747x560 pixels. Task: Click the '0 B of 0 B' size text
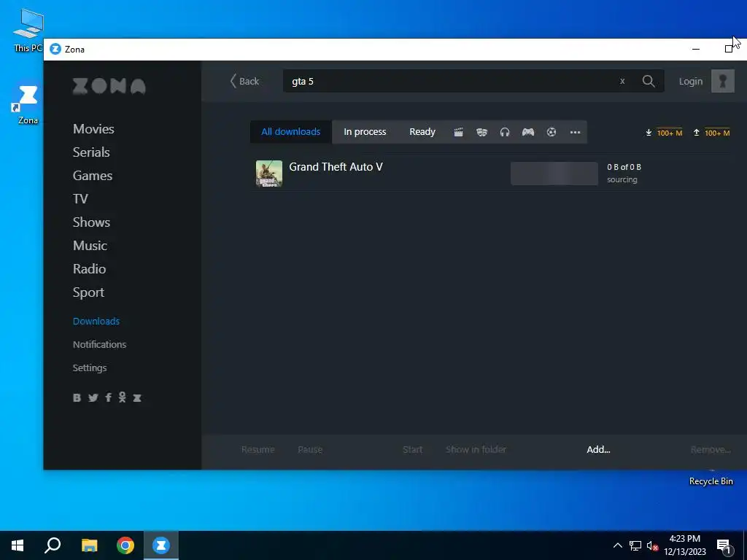click(x=624, y=167)
